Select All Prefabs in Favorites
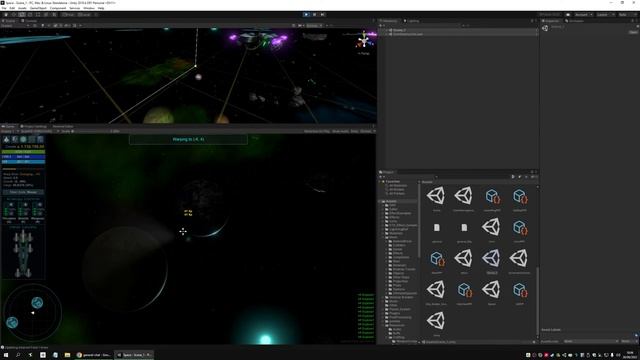The image size is (640, 360). pos(397,193)
